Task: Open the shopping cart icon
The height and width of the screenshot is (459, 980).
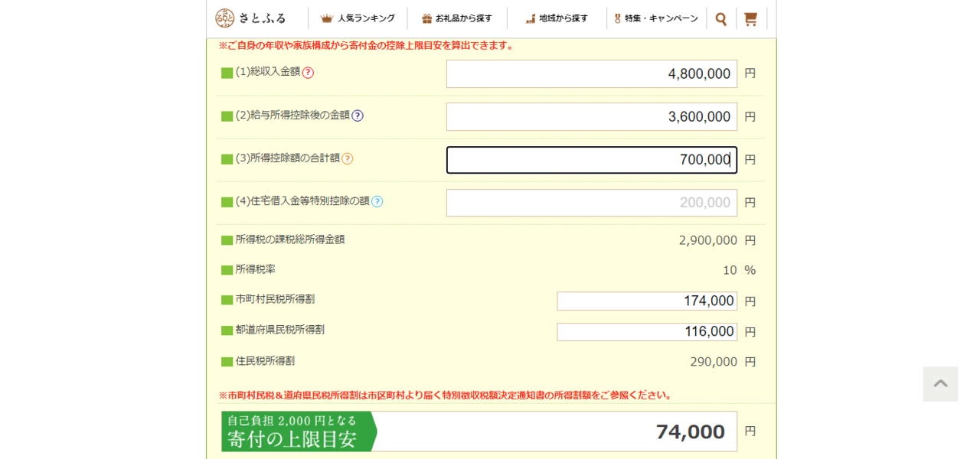Action: click(750, 19)
